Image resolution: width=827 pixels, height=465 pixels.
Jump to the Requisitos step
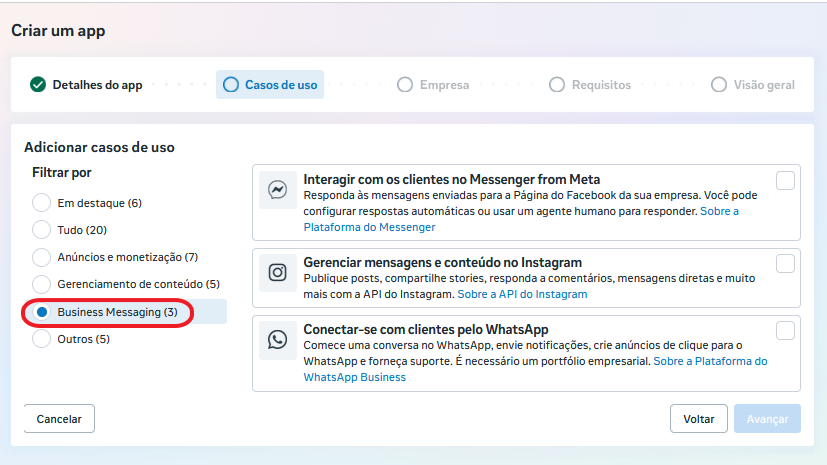pyautogui.click(x=590, y=84)
